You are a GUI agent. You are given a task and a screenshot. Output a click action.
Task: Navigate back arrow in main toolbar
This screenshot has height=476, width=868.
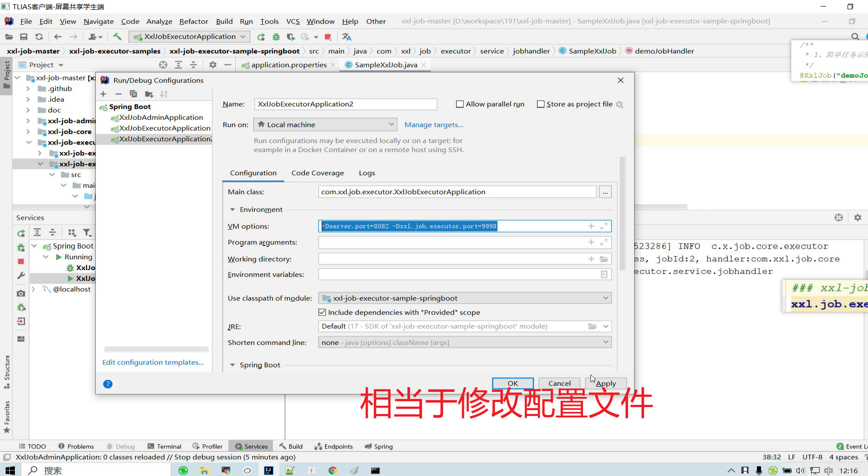[x=58, y=37]
